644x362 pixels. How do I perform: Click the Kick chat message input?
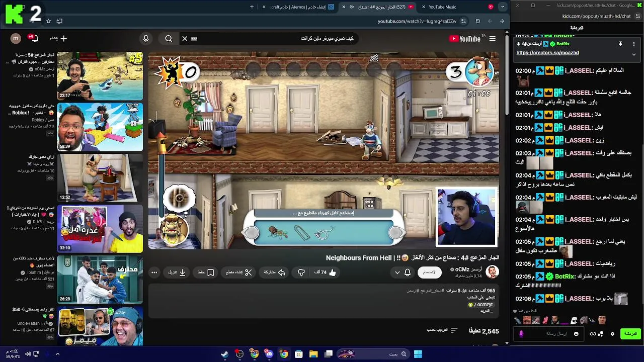[x=548, y=334]
